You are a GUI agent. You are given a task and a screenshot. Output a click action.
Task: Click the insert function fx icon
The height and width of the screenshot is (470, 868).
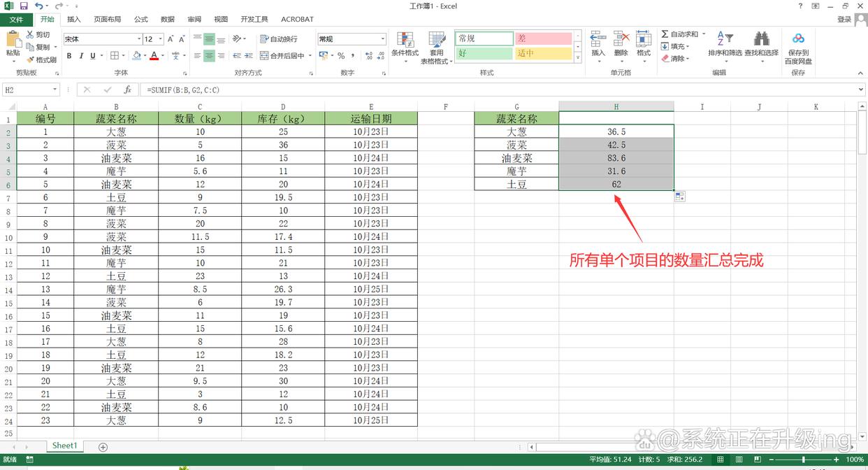click(x=127, y=90)
